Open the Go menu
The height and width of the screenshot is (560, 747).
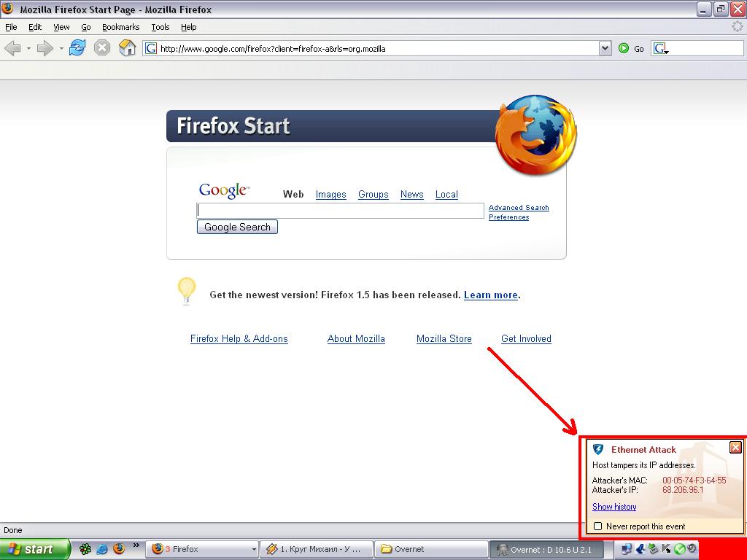point(86,27)
